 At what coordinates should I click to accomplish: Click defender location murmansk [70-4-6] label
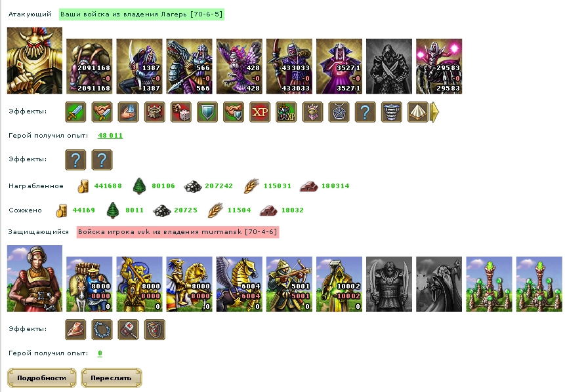coord(178,232)
